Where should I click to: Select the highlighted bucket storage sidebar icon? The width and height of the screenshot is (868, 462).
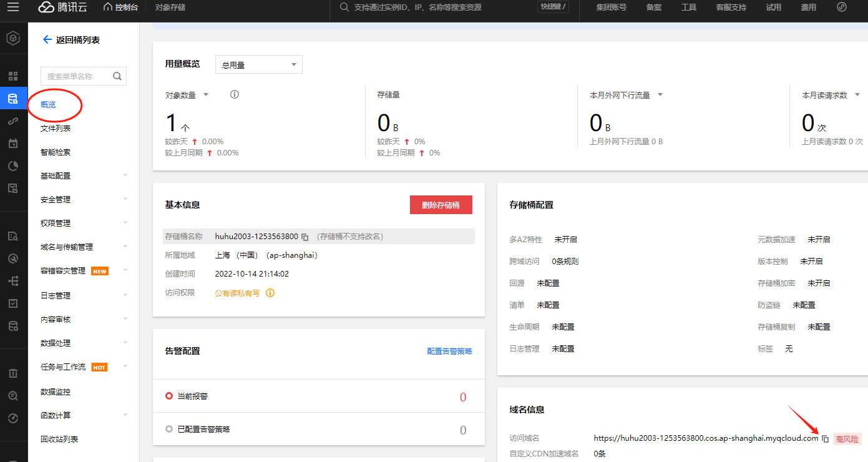tap(13, 99)
